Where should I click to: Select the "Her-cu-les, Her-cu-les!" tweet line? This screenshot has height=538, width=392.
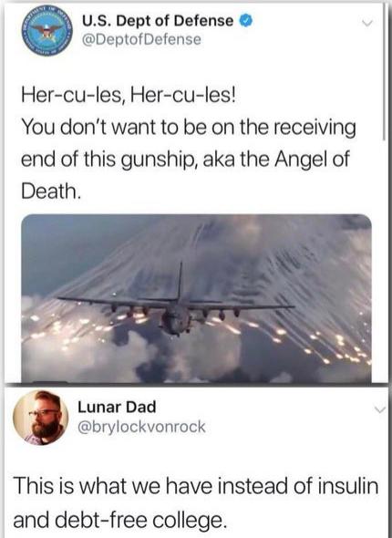pyautogui.click(x=129, y=95)
